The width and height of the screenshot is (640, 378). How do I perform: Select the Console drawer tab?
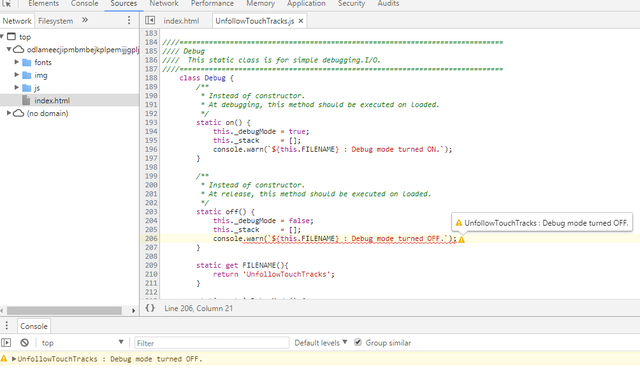point(34,326)
